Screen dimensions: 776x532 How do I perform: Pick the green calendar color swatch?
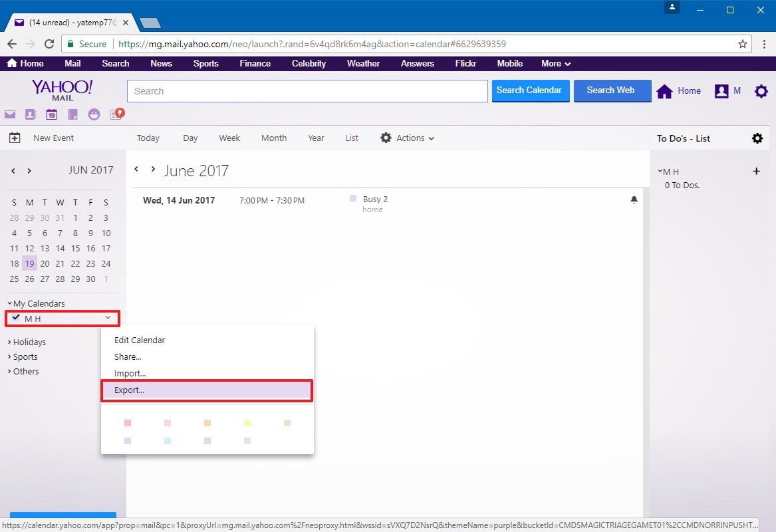click(287, 423)
